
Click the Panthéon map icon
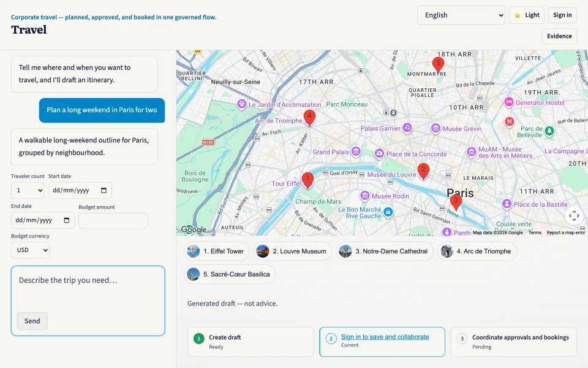click(x=447, y=232)
